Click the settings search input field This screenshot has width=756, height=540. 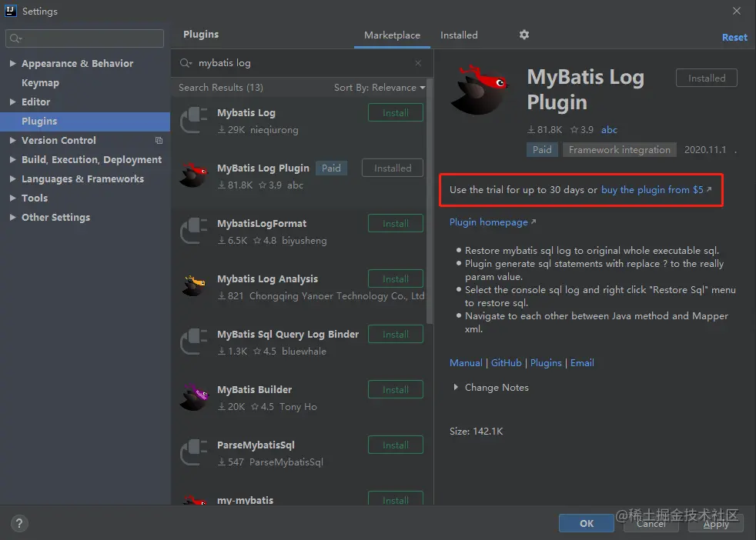click(85, 38)
